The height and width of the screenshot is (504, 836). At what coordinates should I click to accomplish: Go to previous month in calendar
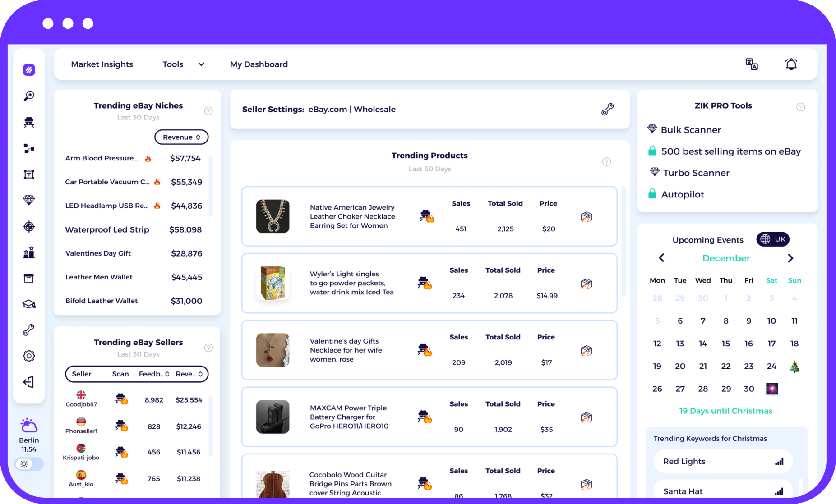point(661,258)
